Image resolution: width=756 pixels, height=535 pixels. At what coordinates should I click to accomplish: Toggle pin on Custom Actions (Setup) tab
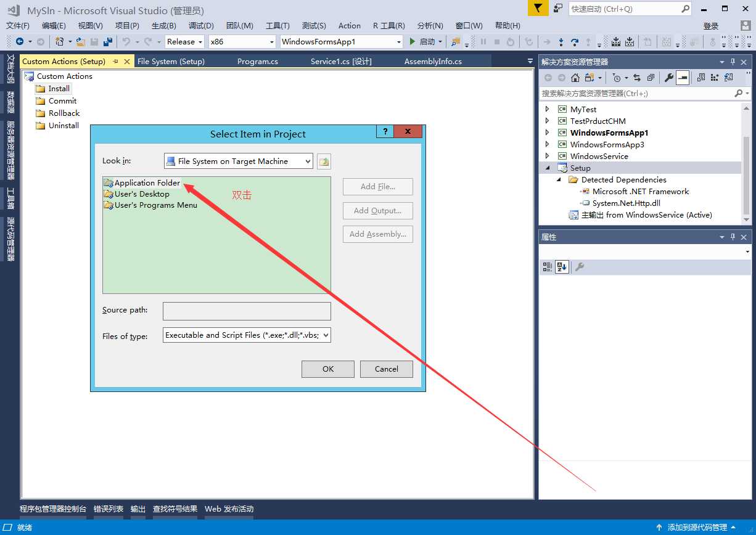116,62
